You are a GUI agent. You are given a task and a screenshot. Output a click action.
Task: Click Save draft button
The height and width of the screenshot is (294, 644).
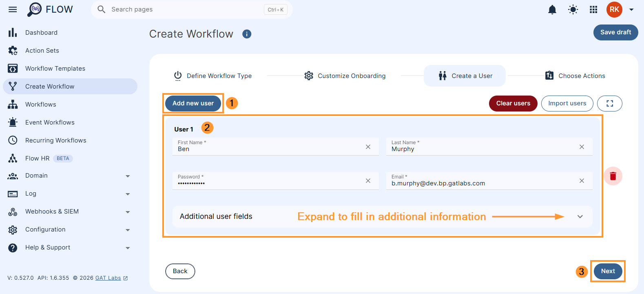coord(615,32)
